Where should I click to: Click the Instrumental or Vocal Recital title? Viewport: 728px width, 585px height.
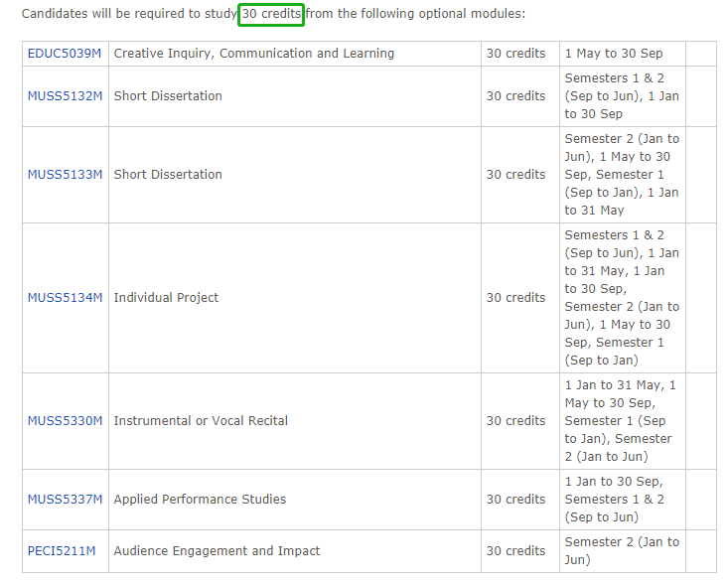[201, 421]
